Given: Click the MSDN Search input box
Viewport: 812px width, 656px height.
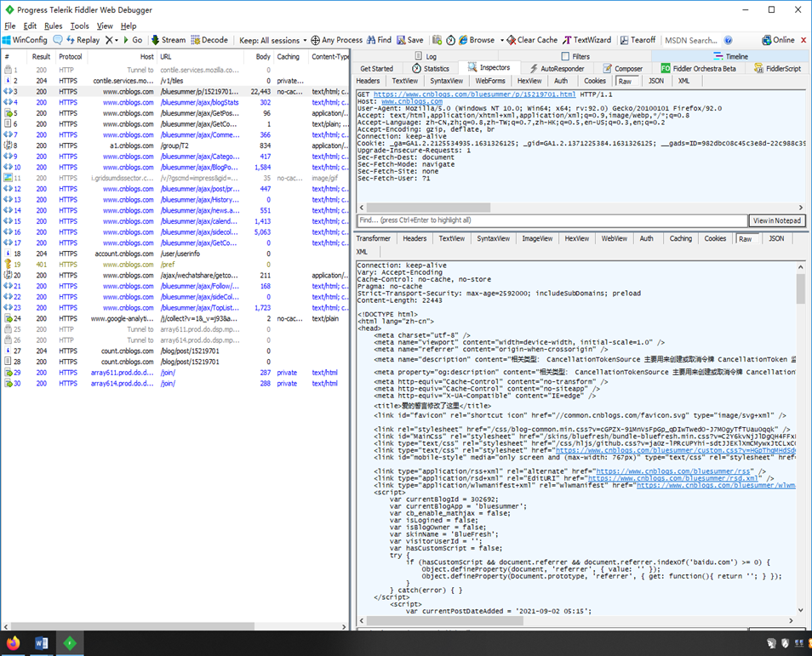Looking at the screenshot, I should pyautogui.click(x=691, y=40).
